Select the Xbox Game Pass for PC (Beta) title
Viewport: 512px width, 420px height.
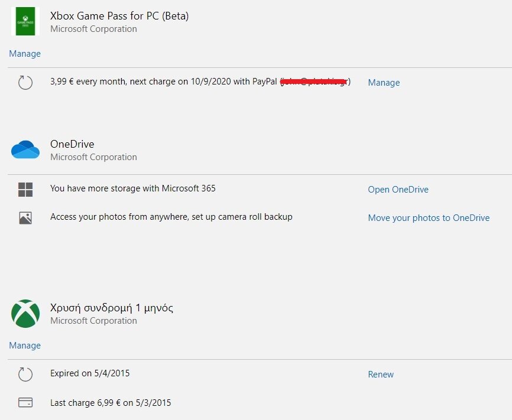[x=119, y=16]
